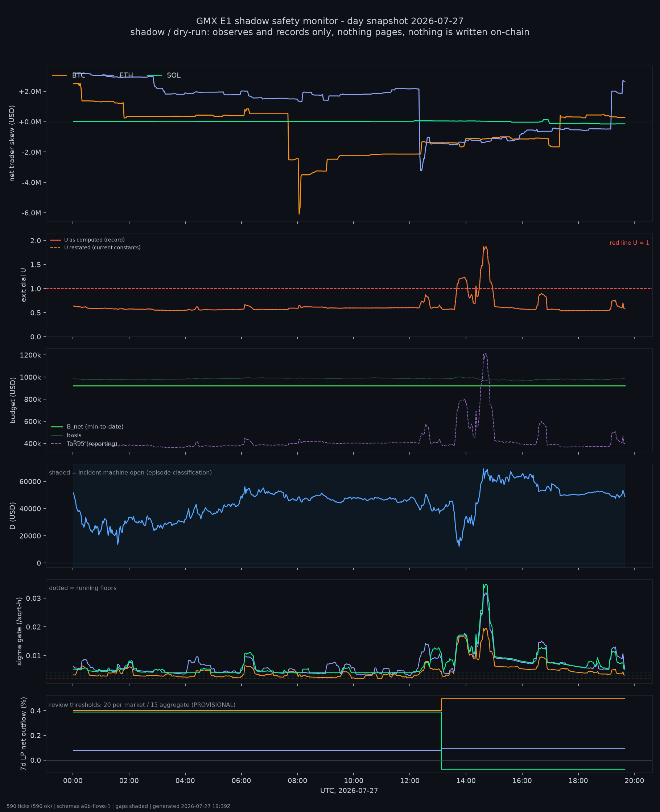660x812 pixels.
Task: Click the '08:00' time tick label
Action: 297,781
